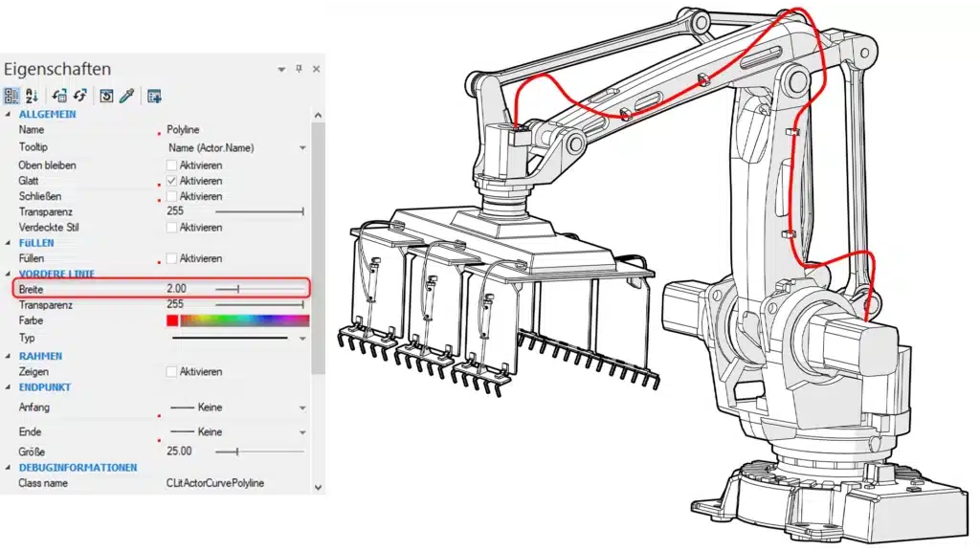This screenshot has width=980, height=551.
Task: Activate the eyedropper tool icon
Action: (126, 95)
